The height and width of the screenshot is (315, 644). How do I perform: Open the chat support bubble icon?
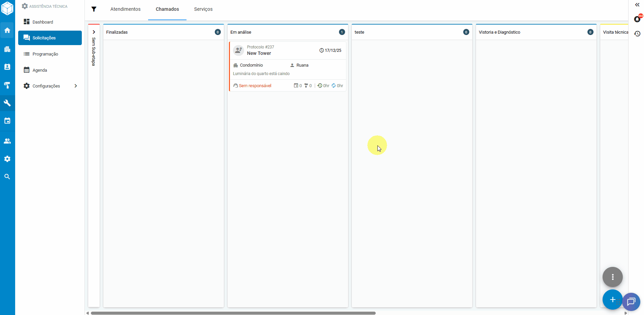[x=631, y=302]
